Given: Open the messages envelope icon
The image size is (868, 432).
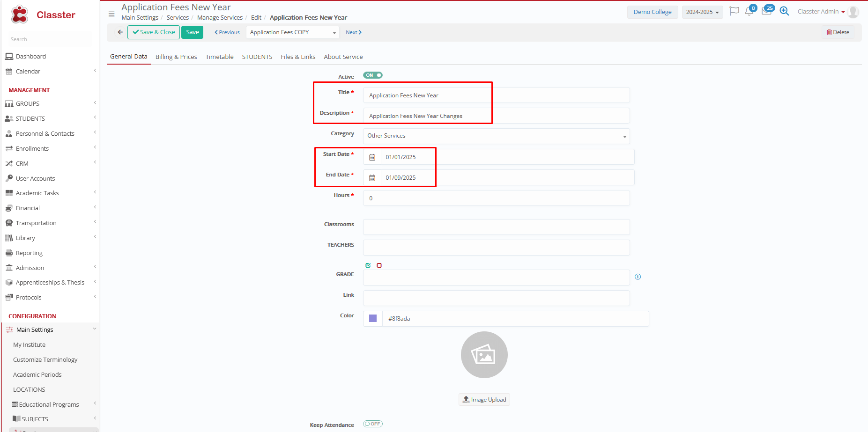Looking at the screenshot, I should pyautogui.click(x=766, y=11).
